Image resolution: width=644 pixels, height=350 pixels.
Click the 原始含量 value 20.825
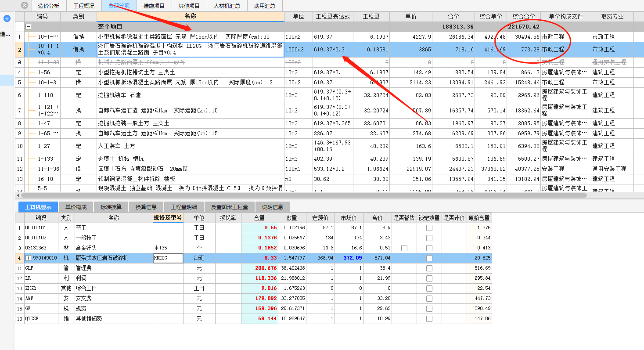pyautogui.click(x=479, y=258)
